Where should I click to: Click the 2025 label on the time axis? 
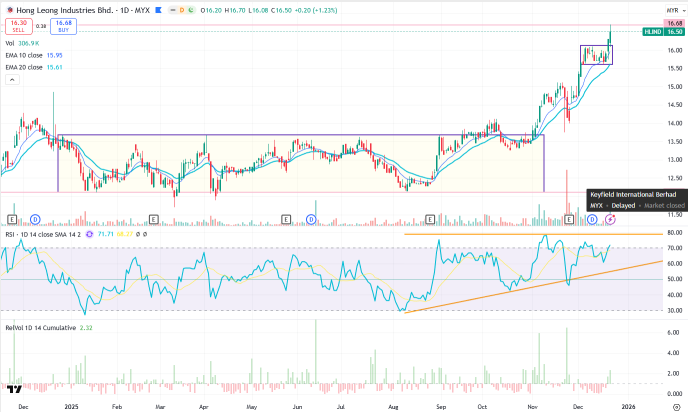(72, 407)
